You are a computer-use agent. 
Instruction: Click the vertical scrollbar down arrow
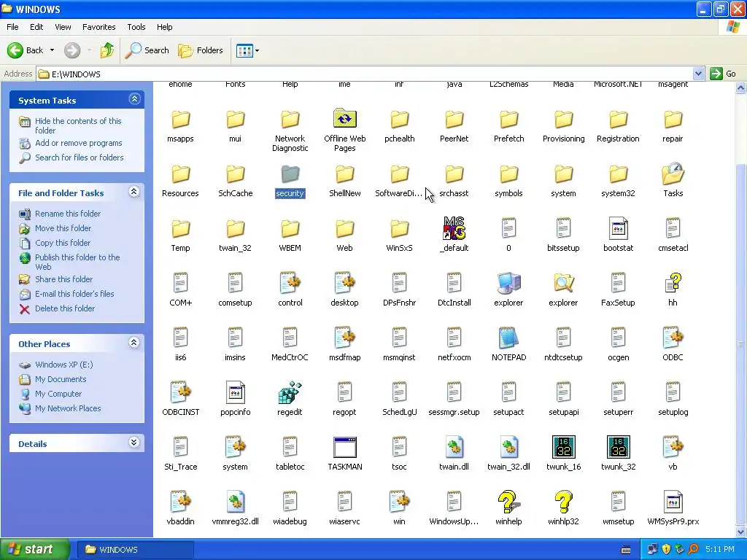(x=741, y=532)
